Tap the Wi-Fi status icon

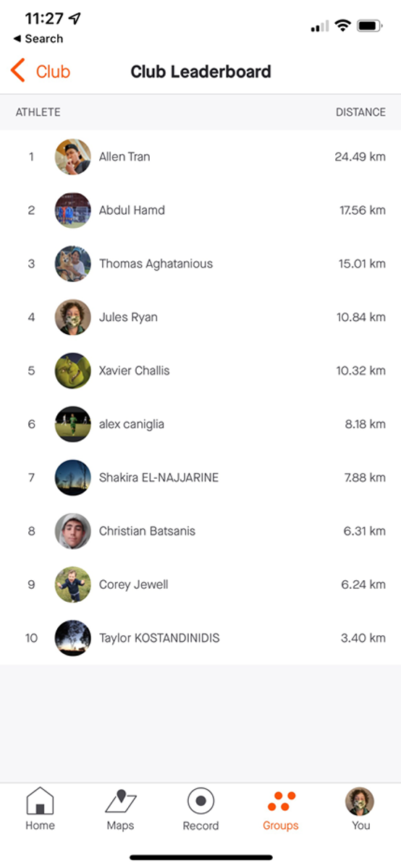click(342, 25)
